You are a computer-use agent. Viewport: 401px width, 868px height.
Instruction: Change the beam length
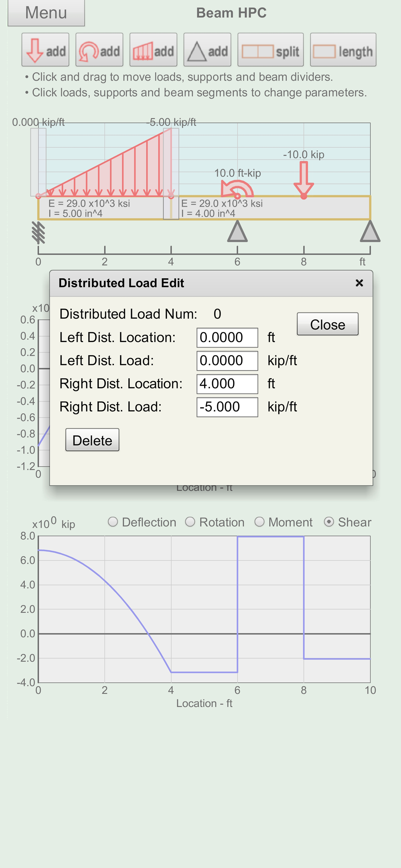(343, 50)
